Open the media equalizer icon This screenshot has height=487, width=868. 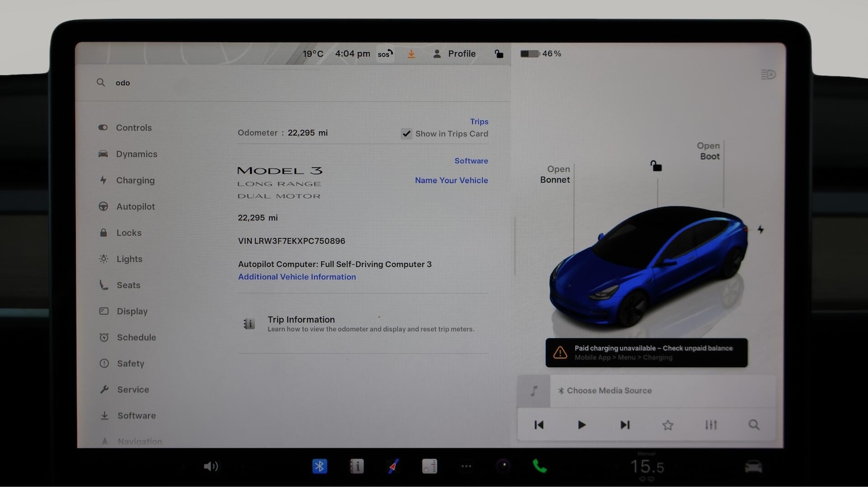(x=711, y=425)
